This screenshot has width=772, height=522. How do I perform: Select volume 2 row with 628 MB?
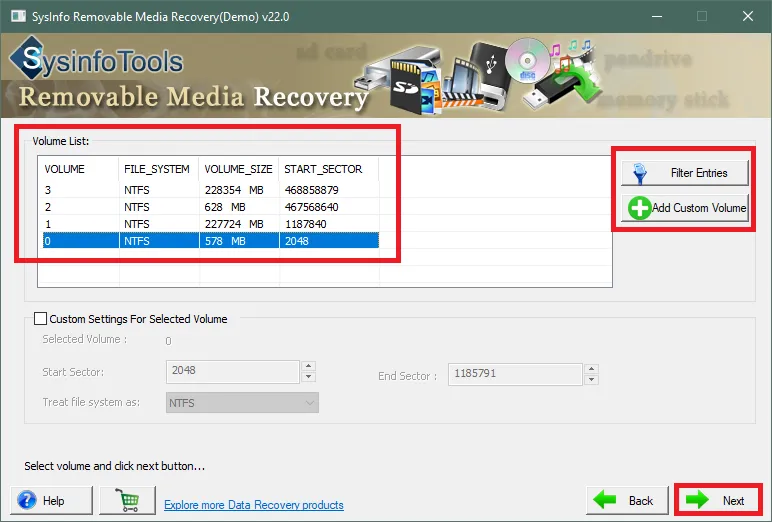[211, 207]
